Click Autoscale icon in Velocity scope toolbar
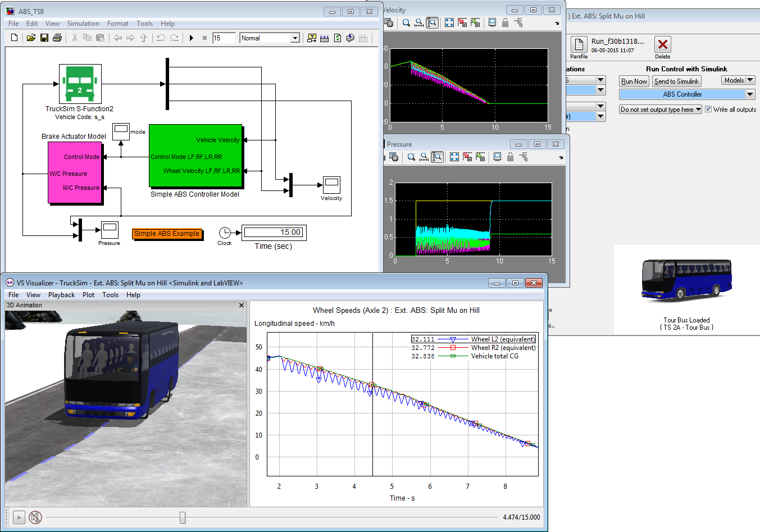Viewport: 760px width, 532px height. pyautogui.click(x=449, y=22)
